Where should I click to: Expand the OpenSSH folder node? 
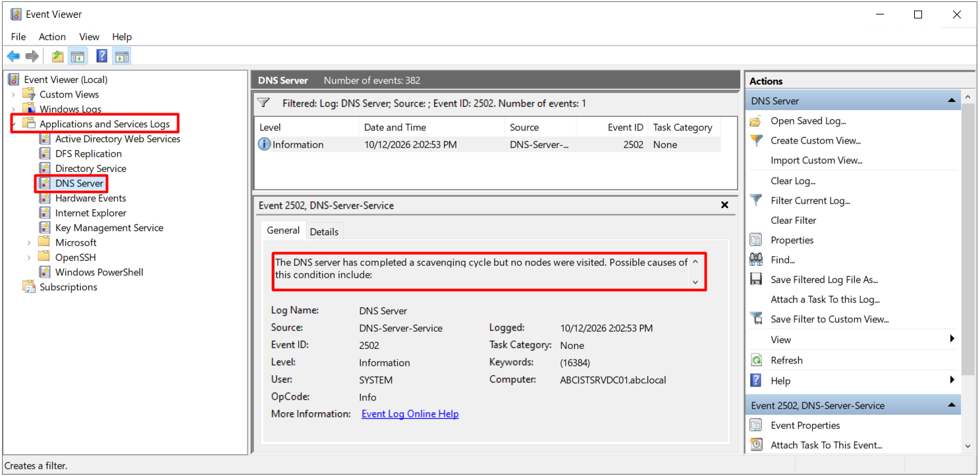(29, 257)
